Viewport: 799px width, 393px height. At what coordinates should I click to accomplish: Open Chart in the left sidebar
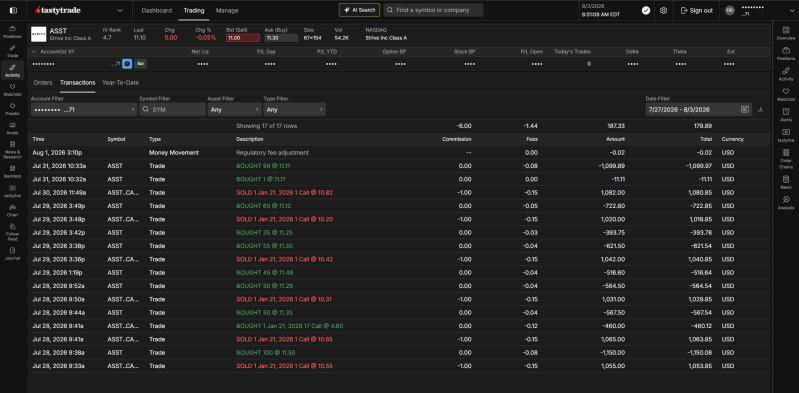[12, 210]
